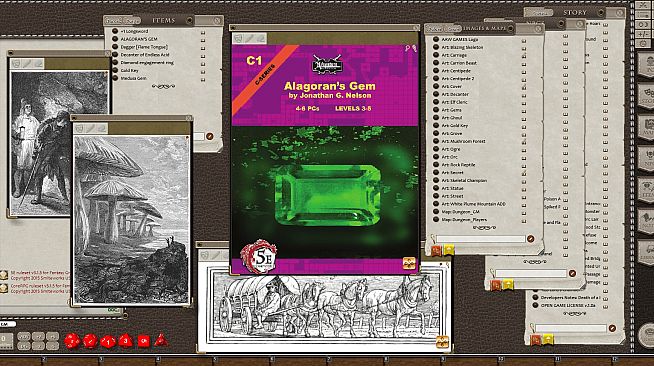The image size is (654, 366).
Task: Select the eraser tool in Alagoran's Gem image window
Action: click(x=261, y=38)
